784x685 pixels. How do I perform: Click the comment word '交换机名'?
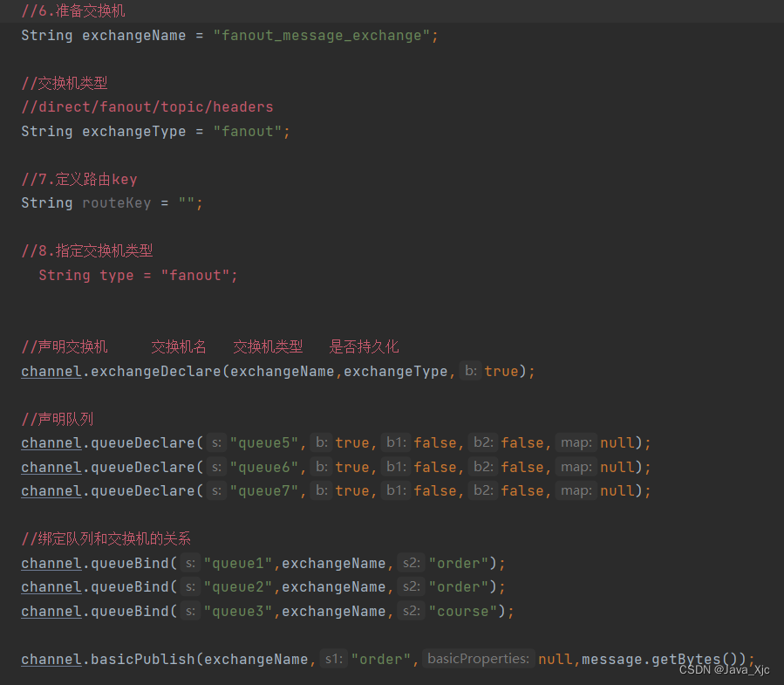click(179, 346)
